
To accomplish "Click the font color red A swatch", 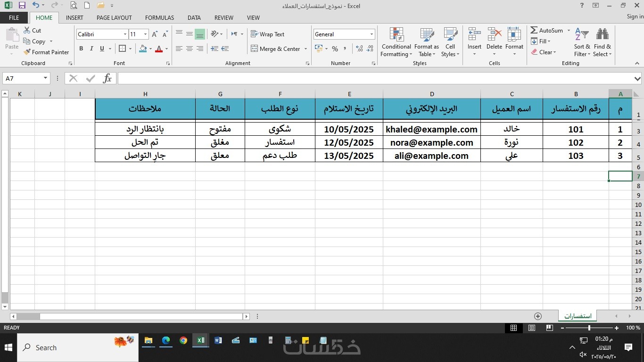I will [x=159, y=49].
